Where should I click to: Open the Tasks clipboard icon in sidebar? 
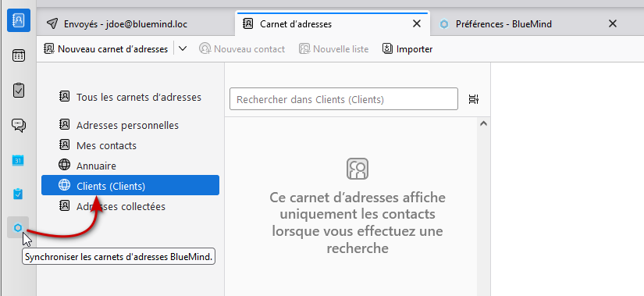(19, 91)
